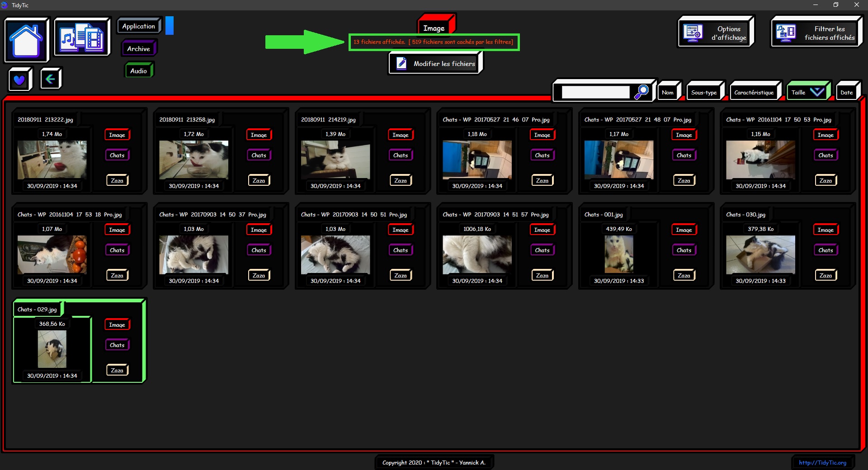Click Image tag on Chats - 030.jpg card

pos(826,230)
